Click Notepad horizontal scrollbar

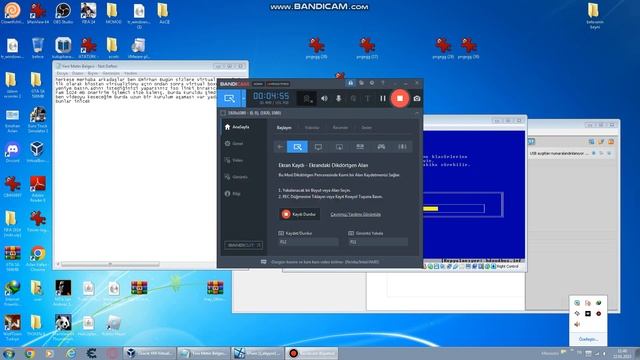tap(110, 264)
